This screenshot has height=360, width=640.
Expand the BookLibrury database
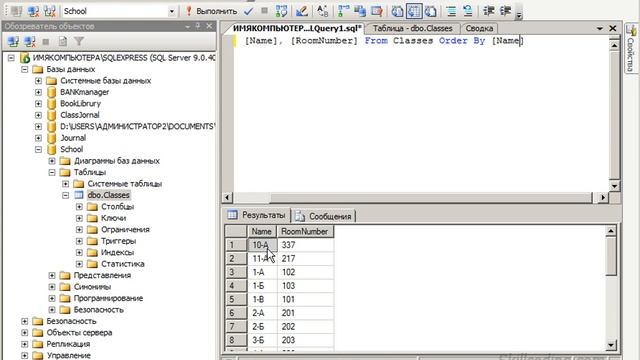[38, 104]
